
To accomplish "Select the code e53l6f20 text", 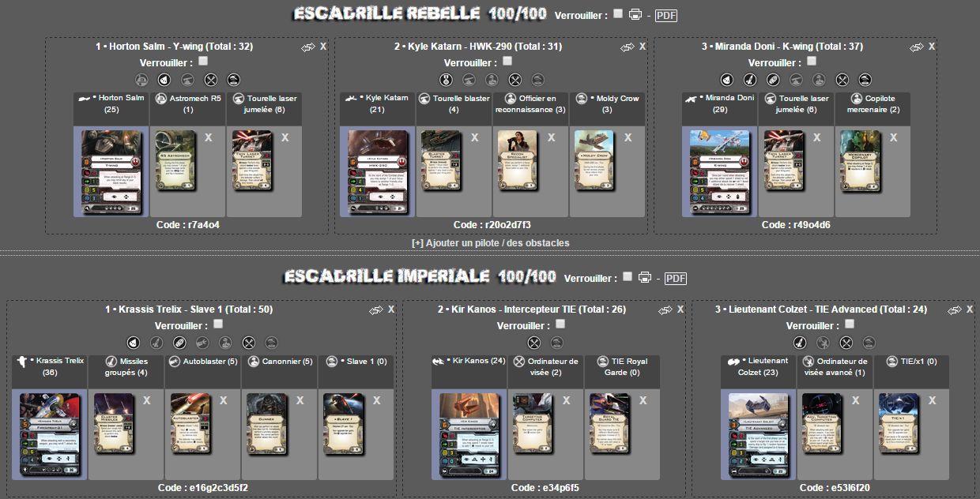I will [x=835, y=488].
